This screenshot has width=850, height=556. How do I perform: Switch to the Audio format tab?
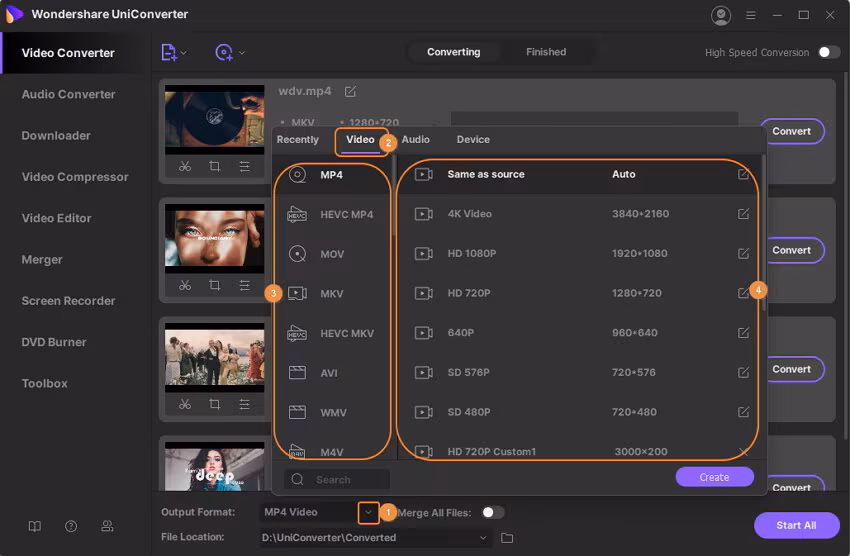pos(416,139)
